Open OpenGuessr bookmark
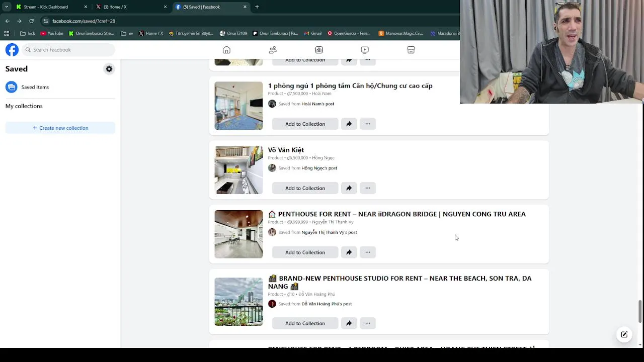Screen dimensions: 644x362 pyautogui.click(x=349, y=34)
